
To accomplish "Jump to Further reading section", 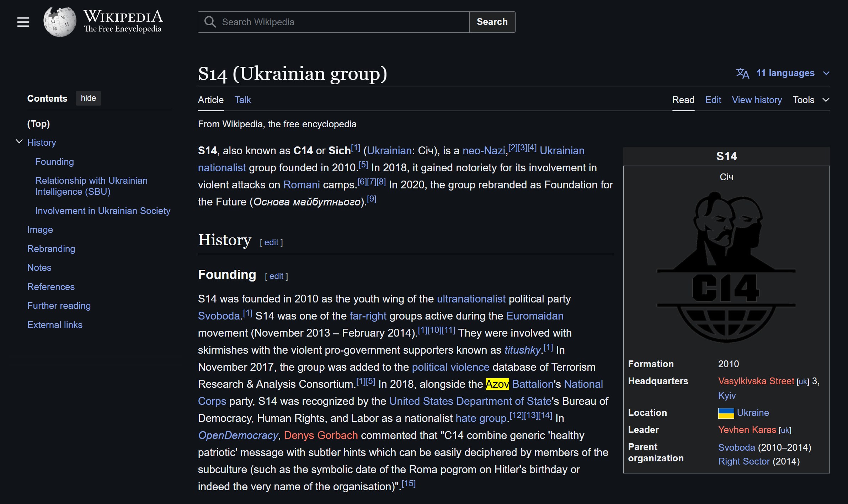I will (x=59, y=306).
